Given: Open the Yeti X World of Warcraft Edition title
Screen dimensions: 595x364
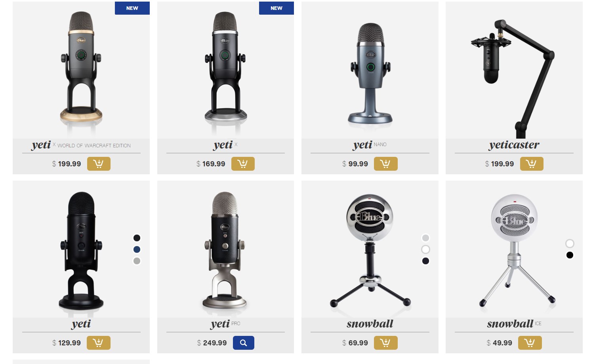Looking at the screenshot, I should pyautogui.click(x=81, y=145).
